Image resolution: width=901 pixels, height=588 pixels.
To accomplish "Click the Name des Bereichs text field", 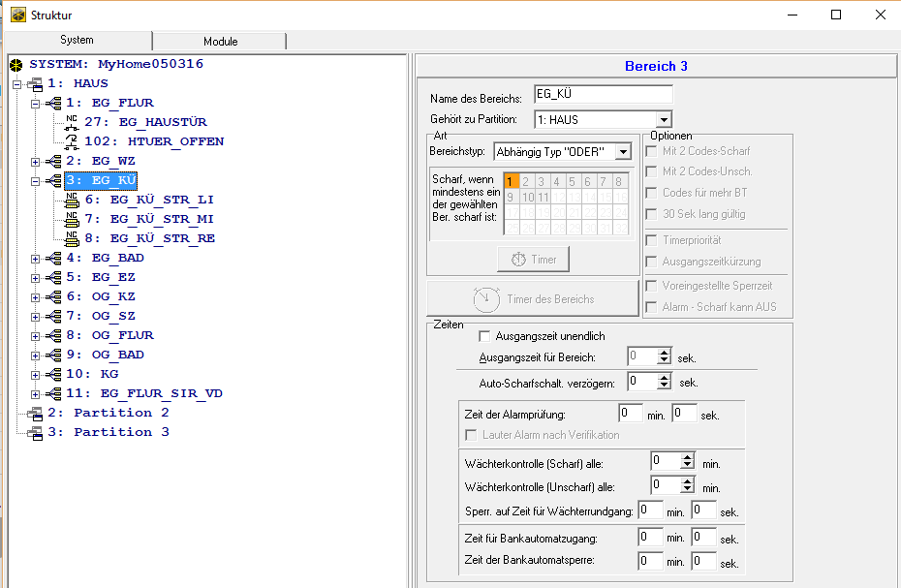I will (602, 96).
